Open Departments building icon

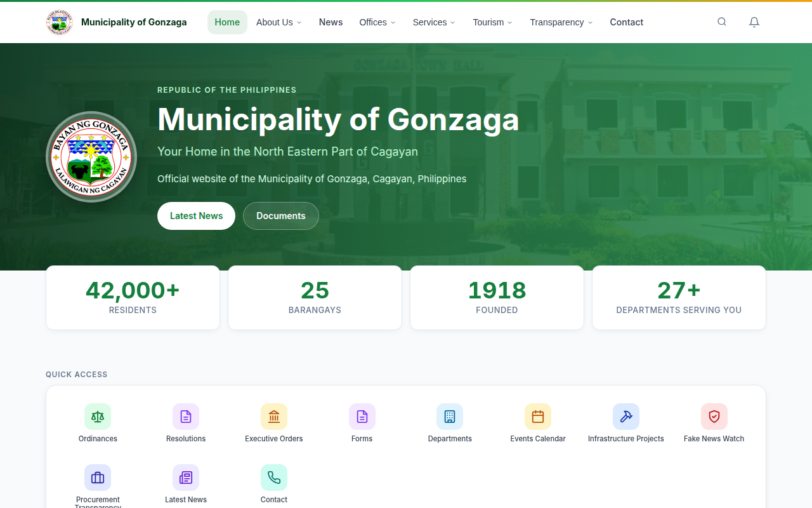point(450,417)
